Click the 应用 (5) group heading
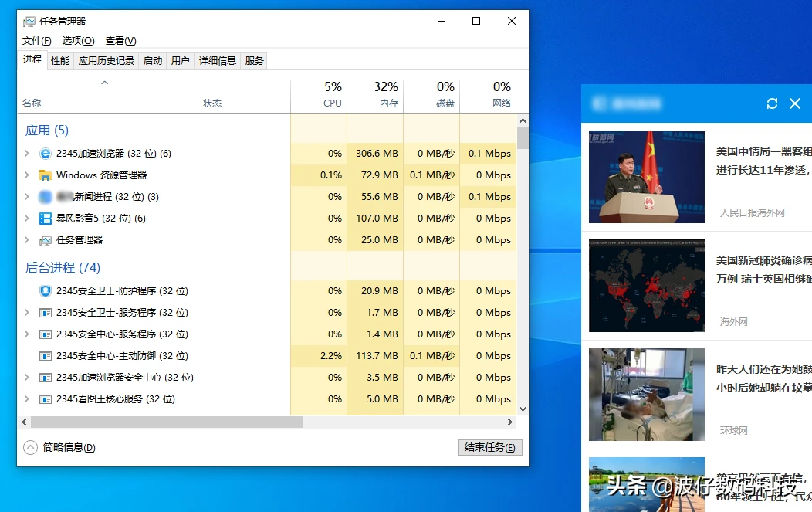812x512 pixels. [x=47, y=130]
